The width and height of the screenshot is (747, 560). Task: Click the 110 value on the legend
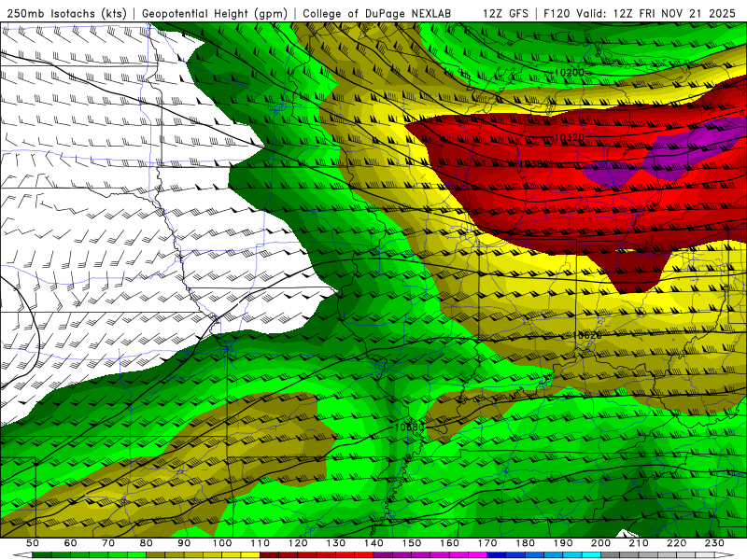pos(261,543)
